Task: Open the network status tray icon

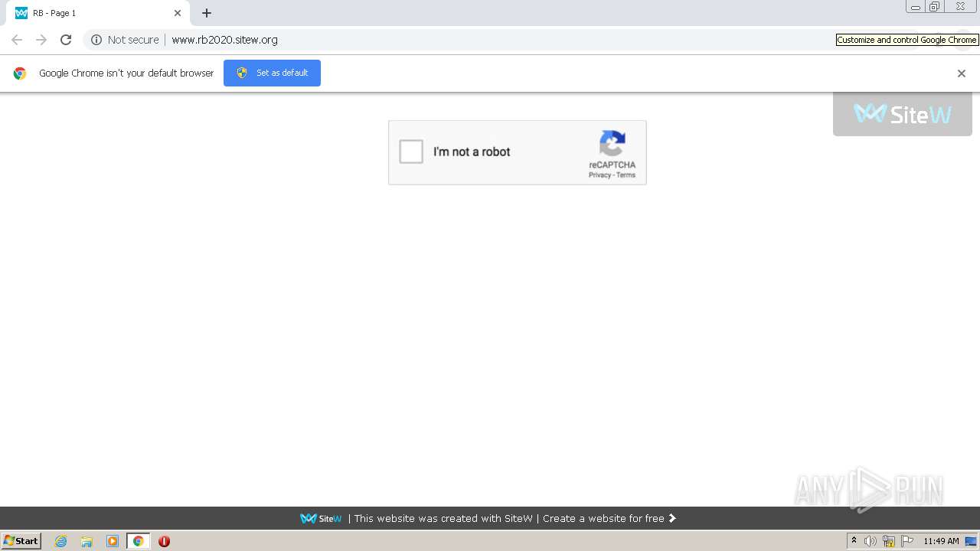Action: [889, 541]
